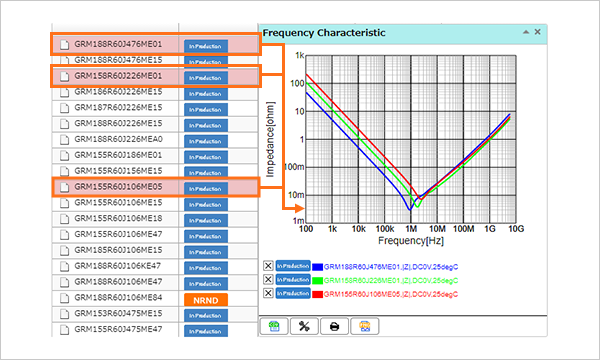Export chart data as CSV file
The height and width of the screenshot is (360, 600).
coord(274,326)
